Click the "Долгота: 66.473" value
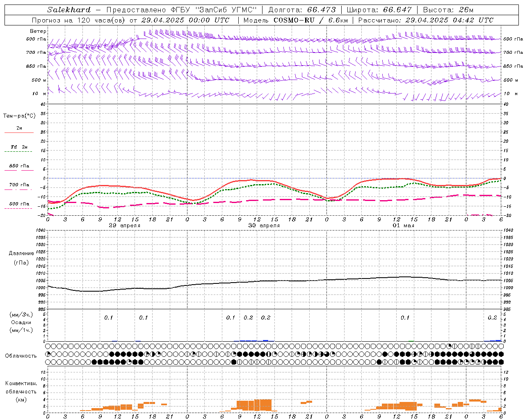Image resolution: width=525 pixels, height=420 pixels. (x=302, y=10)
